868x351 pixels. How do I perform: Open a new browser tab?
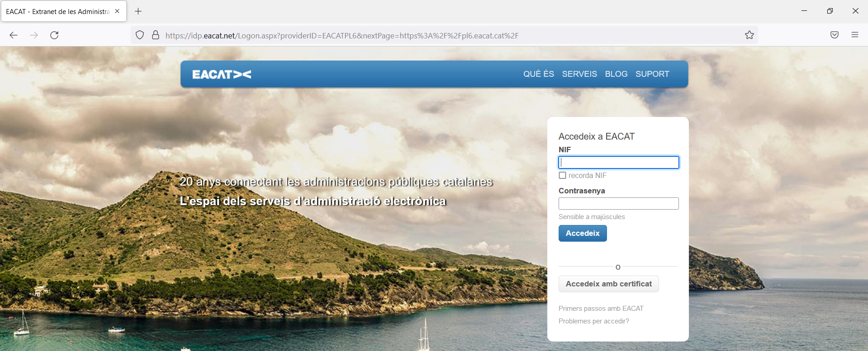(138, 11)
